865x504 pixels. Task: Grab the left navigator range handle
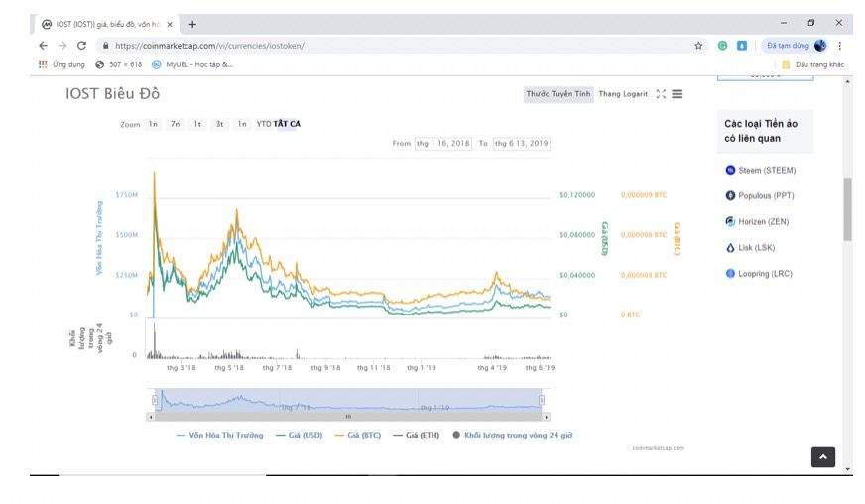155,400
